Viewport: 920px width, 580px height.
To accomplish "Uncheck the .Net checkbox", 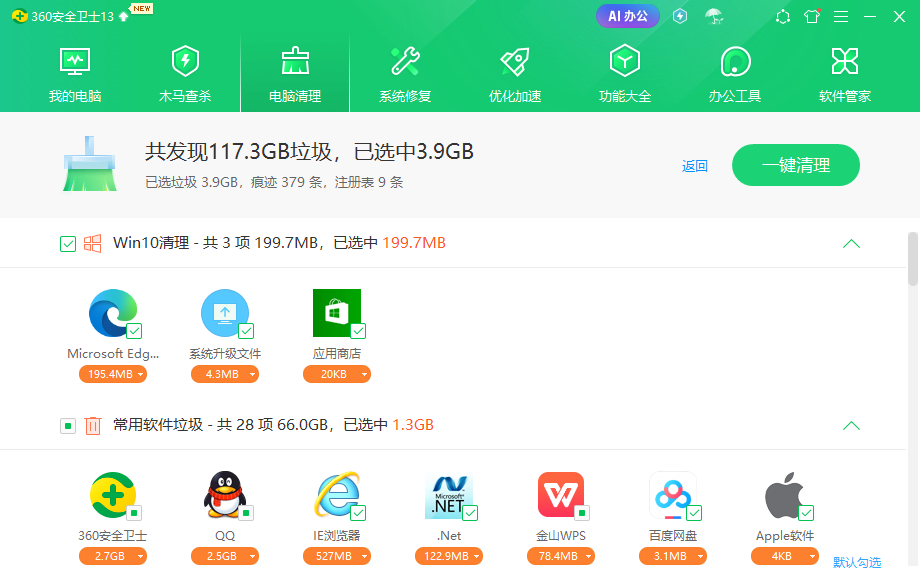I will point(471,513).
